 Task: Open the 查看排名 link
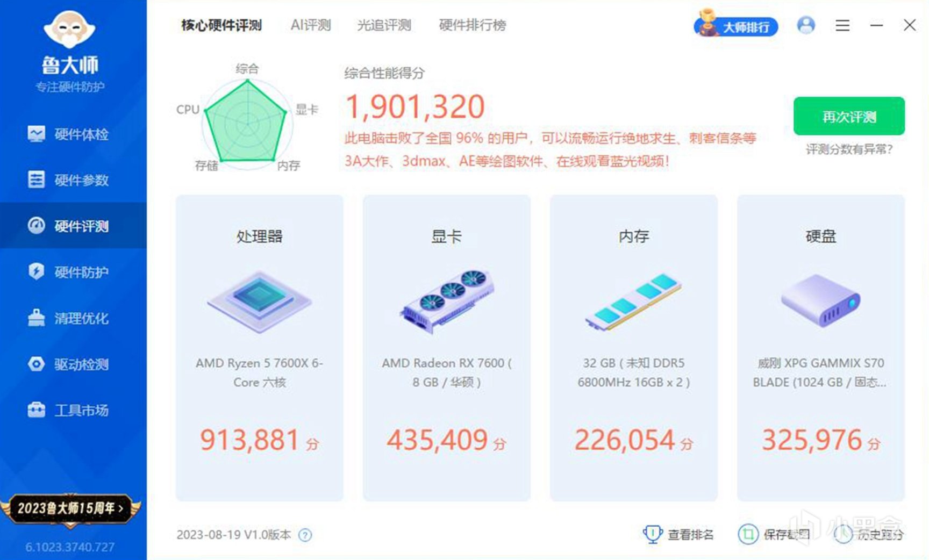[691, 535]
